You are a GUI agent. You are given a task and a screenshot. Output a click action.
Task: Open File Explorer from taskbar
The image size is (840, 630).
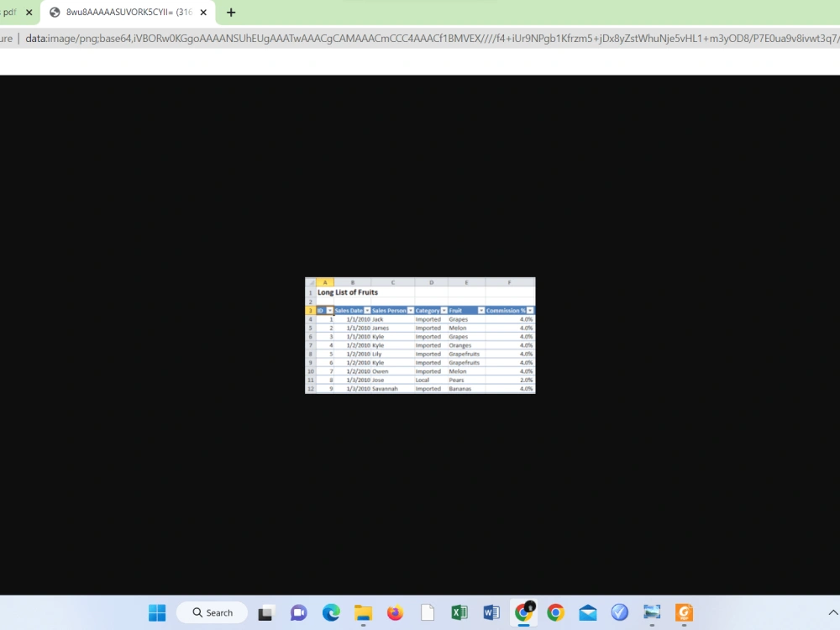coord(363,612)
